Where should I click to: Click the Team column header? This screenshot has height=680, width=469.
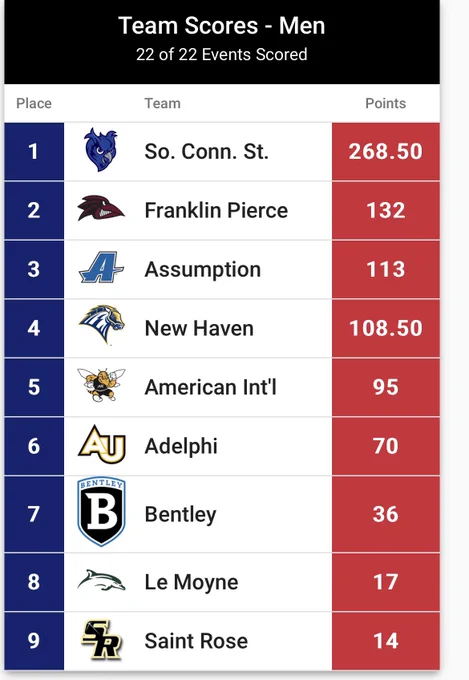(x=162, y=103)
